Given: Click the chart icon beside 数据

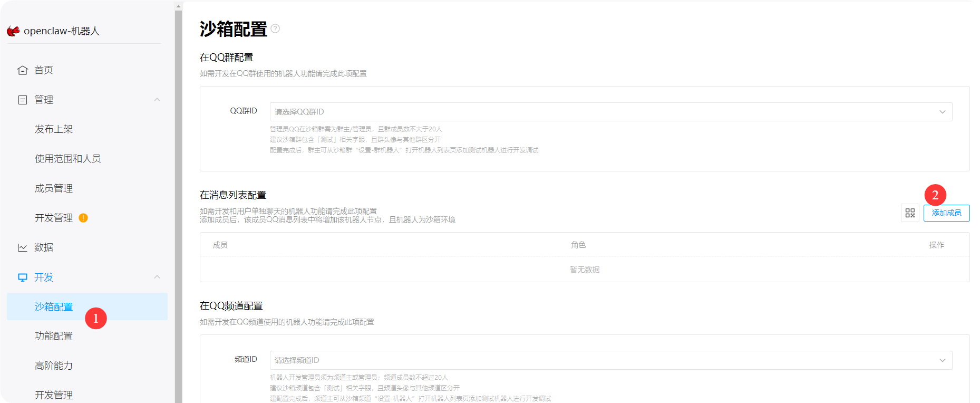Looking at the screenshot, I should tap(22, 247).
